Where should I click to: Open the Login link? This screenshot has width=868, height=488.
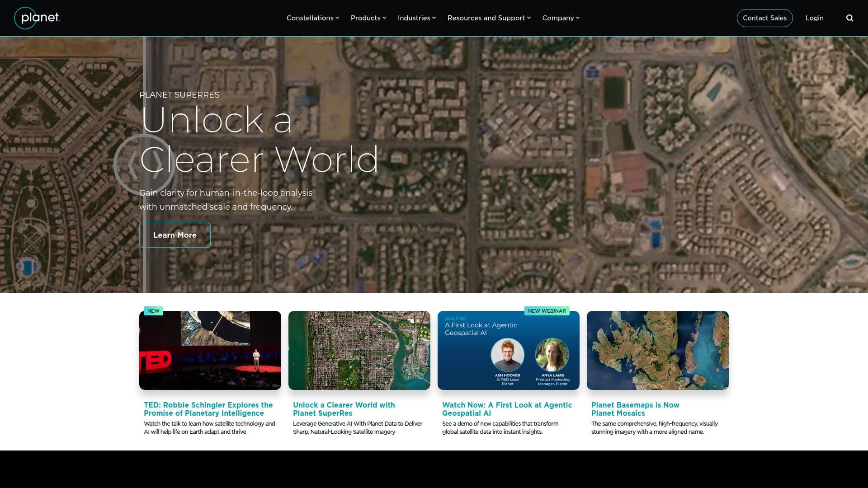[x=814, y=18]
